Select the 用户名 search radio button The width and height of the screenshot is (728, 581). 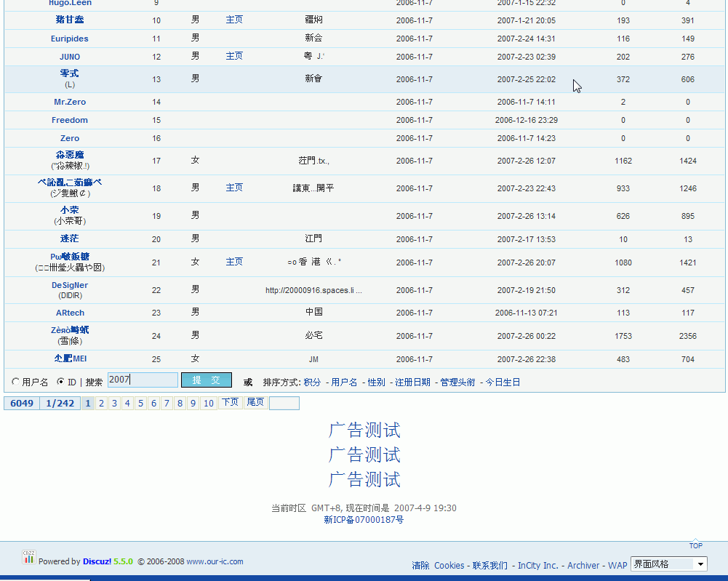(16, 382)
